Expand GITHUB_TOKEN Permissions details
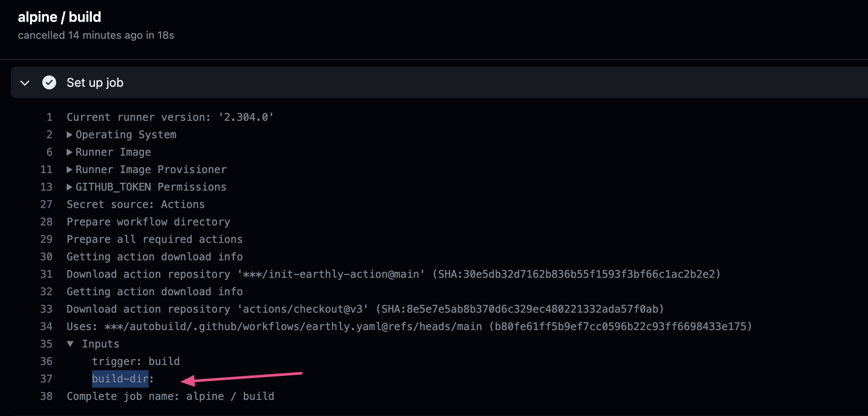The height and width of the screenshot is (416, 868). pos(69,187)
